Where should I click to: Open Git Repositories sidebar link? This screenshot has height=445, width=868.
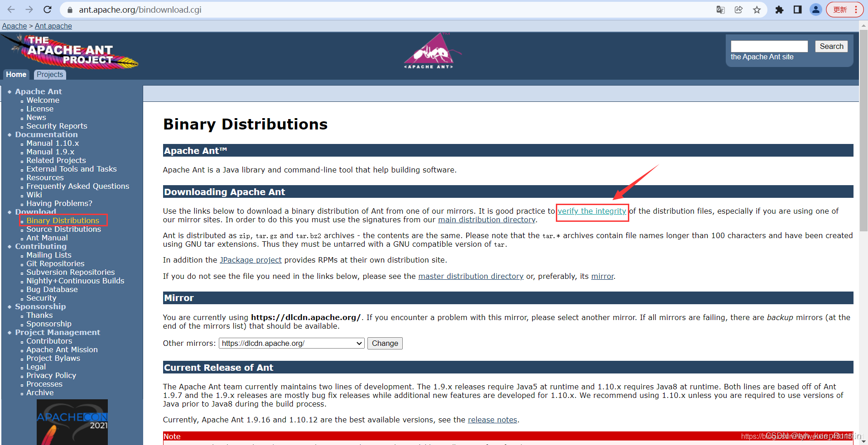[x=55, y=263]
